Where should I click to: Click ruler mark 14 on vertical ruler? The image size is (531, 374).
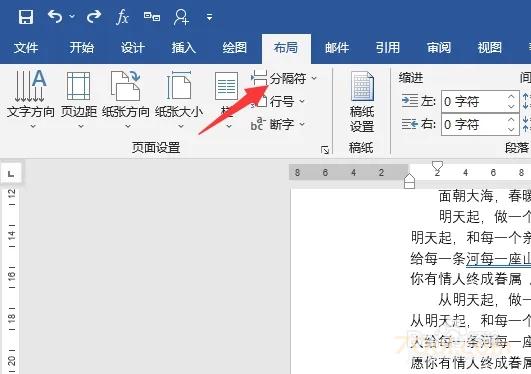pyautogui.click(x=12, y=235)
